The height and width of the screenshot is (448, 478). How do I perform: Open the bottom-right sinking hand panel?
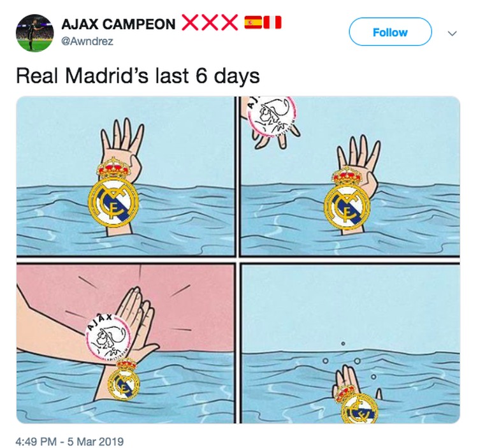[350, 343]
